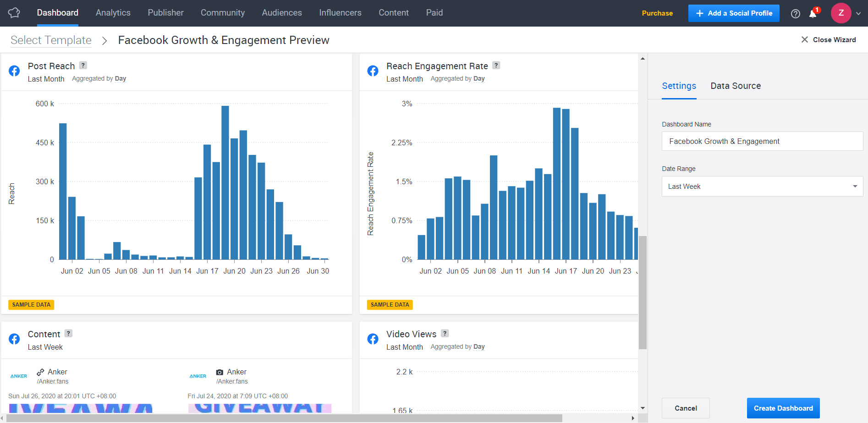Click the vertical scrollbar of preview pane
Image resolution: width=868 pixels, height=423 pixels.
pos(643,293)
